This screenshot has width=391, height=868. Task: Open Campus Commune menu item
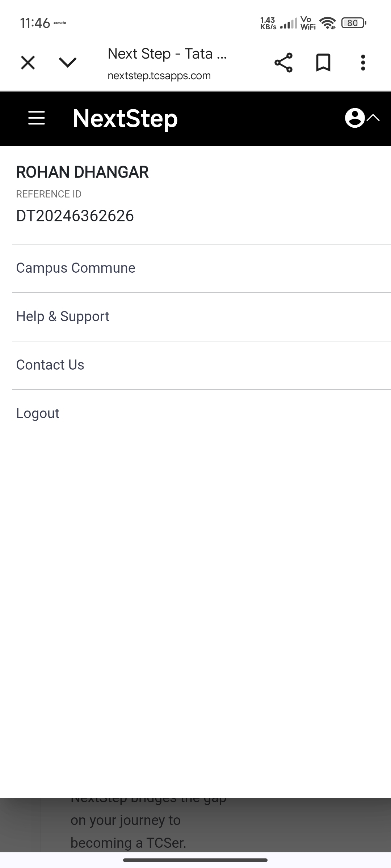76,268
